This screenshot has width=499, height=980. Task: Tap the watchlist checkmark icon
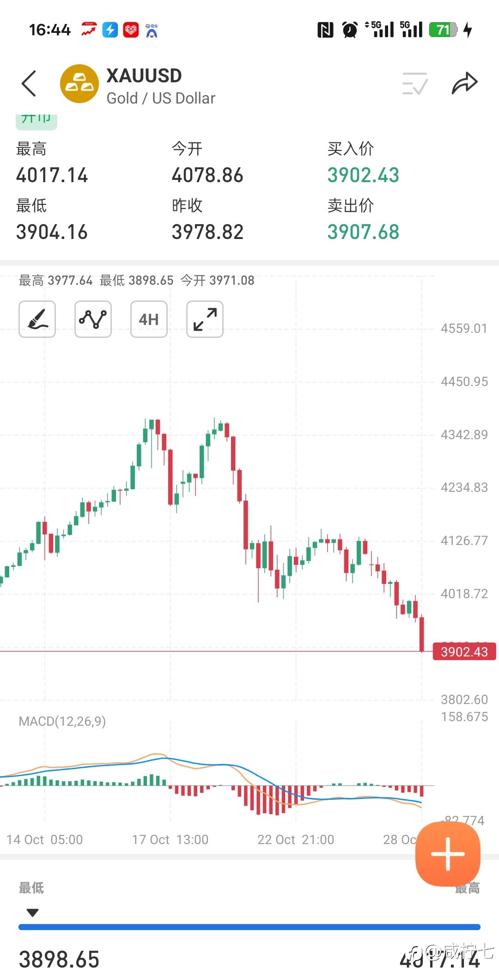[414, 84]
